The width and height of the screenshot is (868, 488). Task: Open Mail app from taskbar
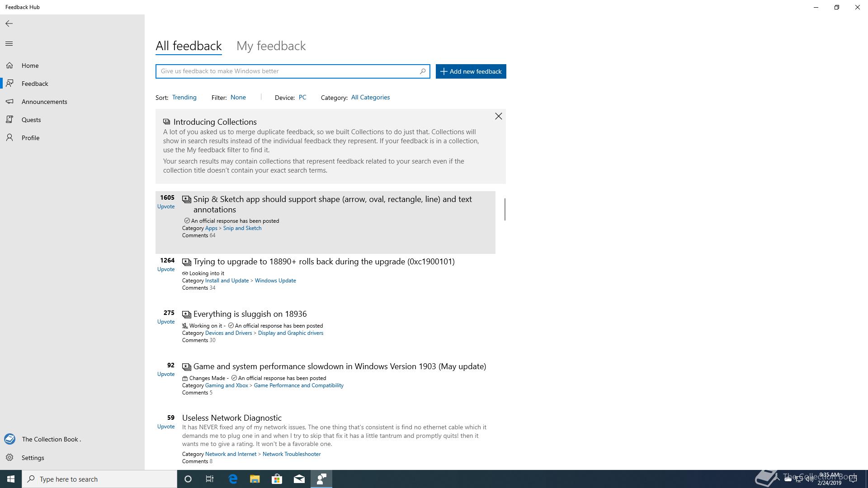coord(299,479)
